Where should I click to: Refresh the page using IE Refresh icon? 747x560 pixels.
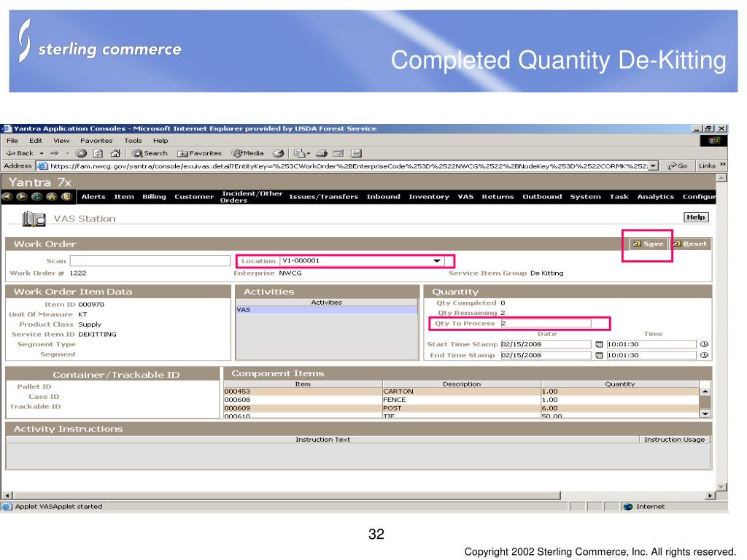pyautogui.click(x=98, y=153)
